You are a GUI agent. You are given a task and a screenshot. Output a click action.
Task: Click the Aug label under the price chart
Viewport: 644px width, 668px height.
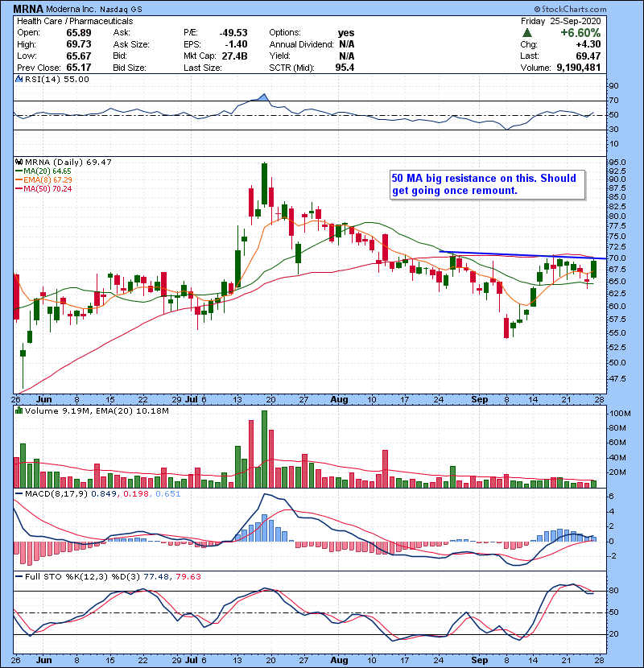point(339,400)
